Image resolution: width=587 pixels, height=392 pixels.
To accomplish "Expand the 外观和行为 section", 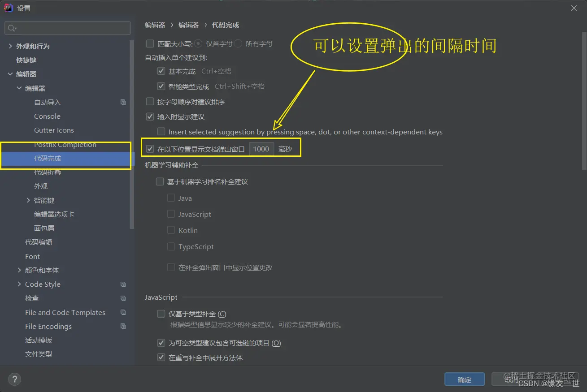I will (10, 46).
